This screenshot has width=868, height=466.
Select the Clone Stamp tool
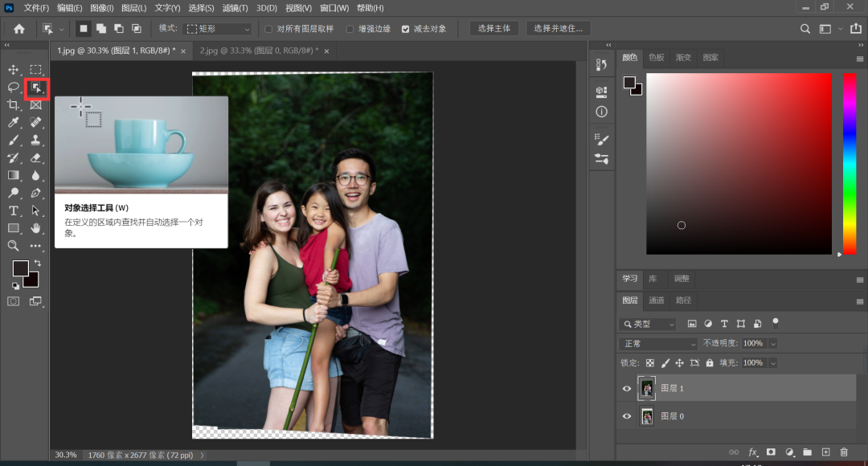35,140
